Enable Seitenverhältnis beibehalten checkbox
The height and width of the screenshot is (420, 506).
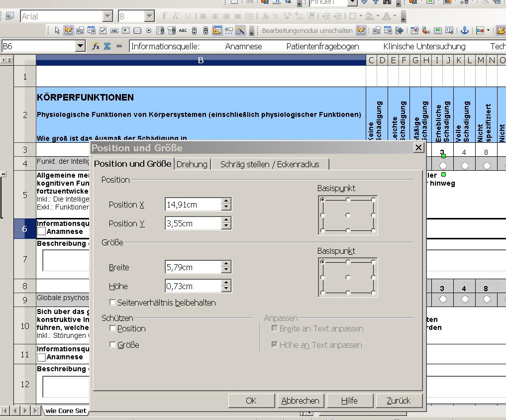[113, 303]
